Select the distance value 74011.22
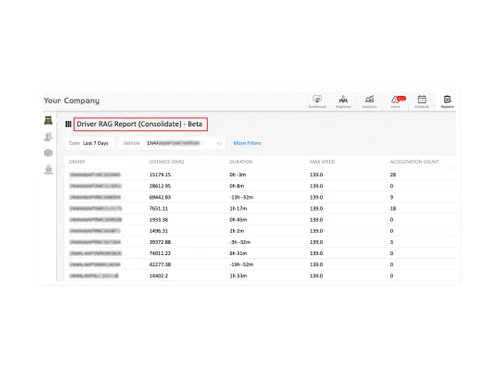This screenshot has width=500, height=375. pos(160,254)
